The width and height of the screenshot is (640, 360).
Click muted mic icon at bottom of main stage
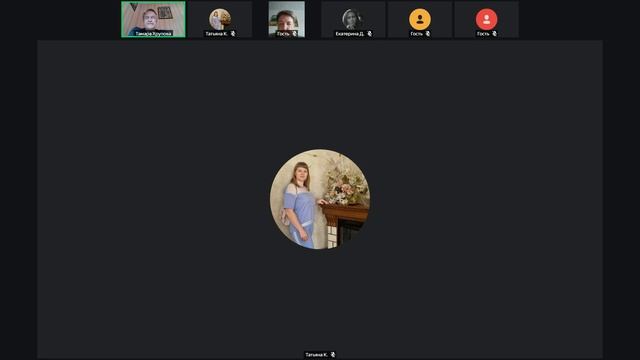(x=333, y=355)
